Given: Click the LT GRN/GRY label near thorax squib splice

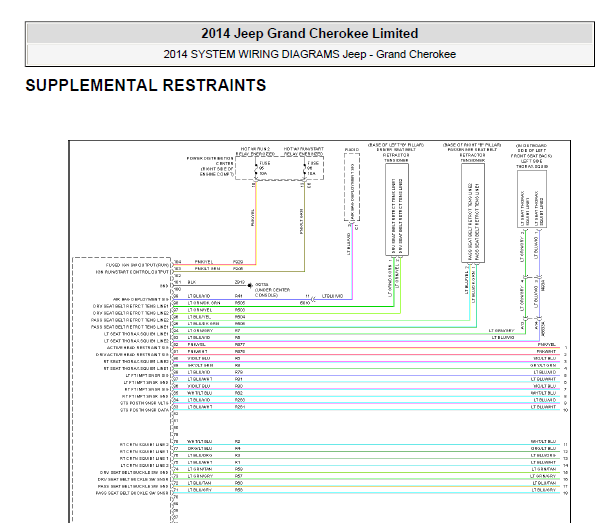Looking at the screenshot, I should click(501, 330).
